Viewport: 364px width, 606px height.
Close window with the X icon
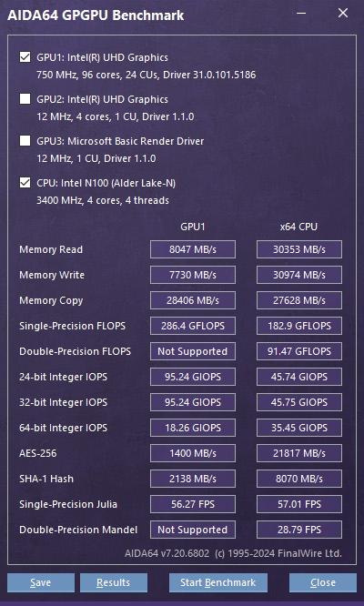(x=343, y=13)
